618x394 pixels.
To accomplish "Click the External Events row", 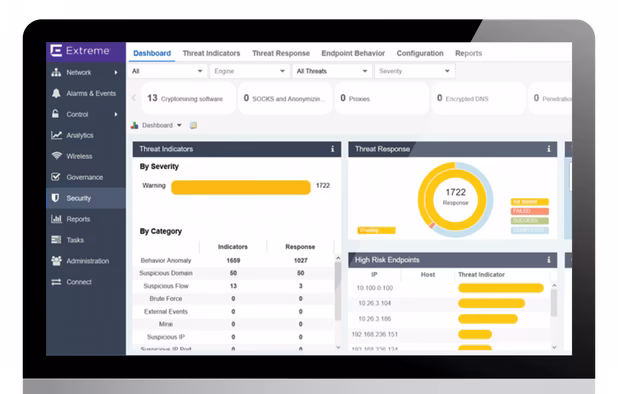I will [x=233, y=312].
